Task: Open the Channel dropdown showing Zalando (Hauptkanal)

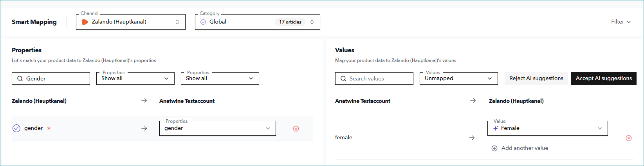Action: point(130,22)
